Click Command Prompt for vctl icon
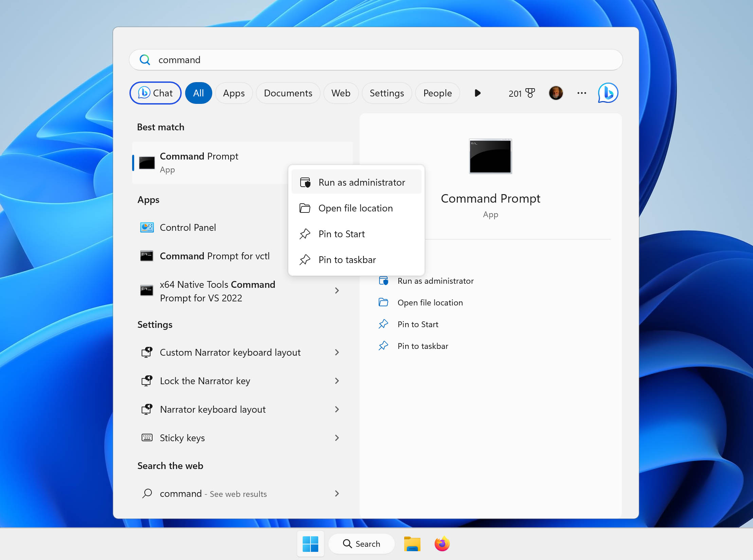This screenshot has height=560, width=753. coord(147,256)
